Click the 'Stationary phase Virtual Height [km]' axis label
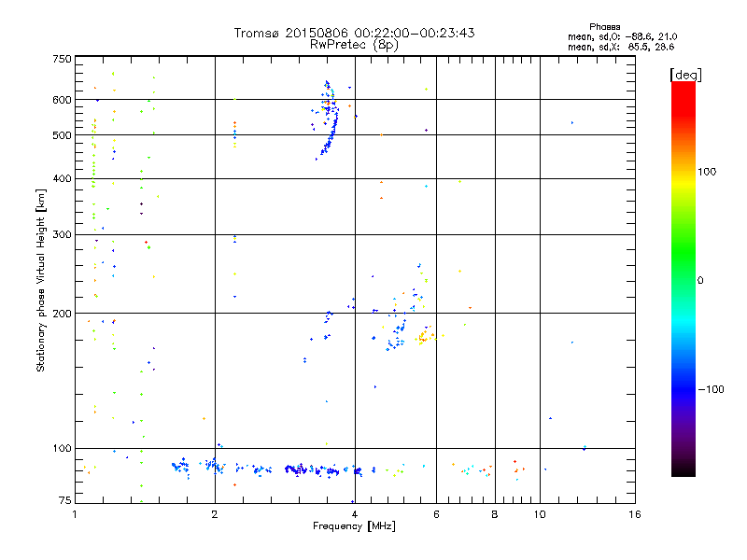This screenshot has width=747, height=560. (x=41, y=280)
